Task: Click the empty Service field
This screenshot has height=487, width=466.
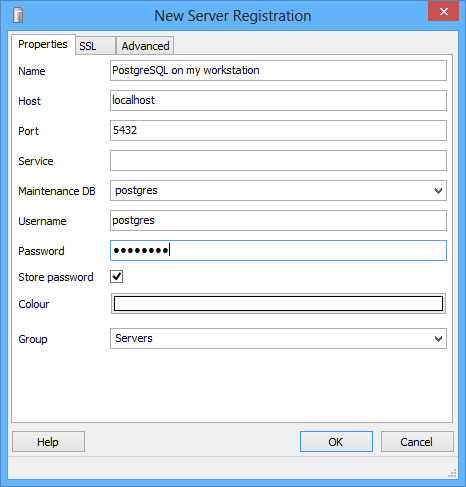Action: (x=278, y=160)
